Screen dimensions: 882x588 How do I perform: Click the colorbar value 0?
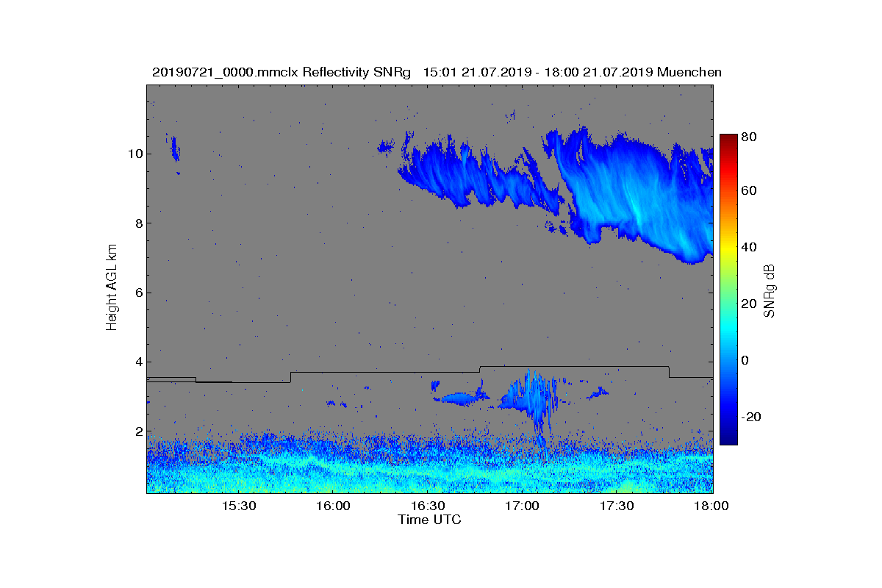pyautogui.click(x=745, y=361)
